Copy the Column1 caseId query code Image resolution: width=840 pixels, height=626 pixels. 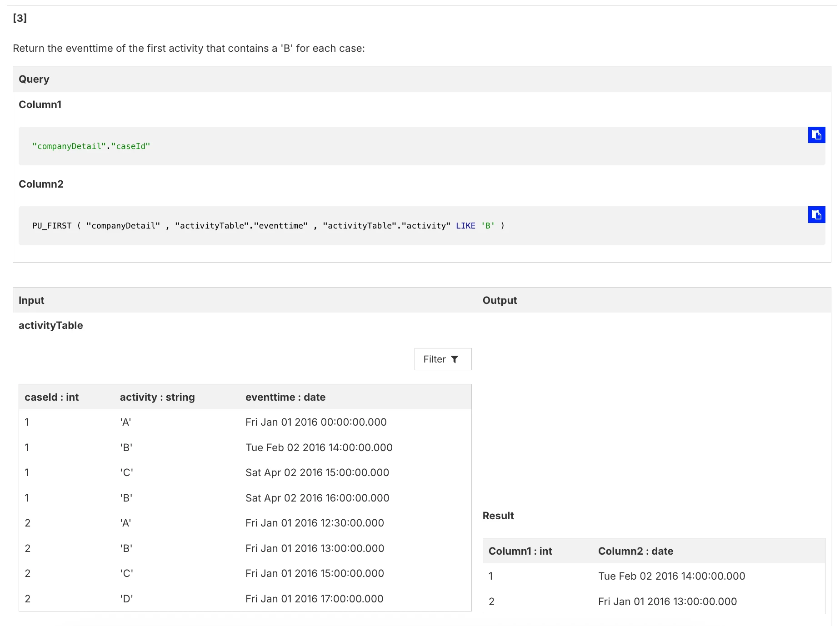coord(816,135)
